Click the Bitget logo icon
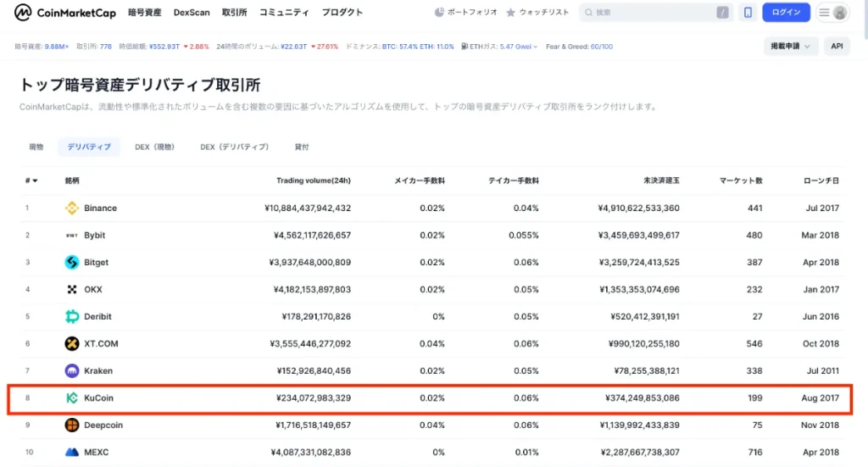 (x=72, y=262)
